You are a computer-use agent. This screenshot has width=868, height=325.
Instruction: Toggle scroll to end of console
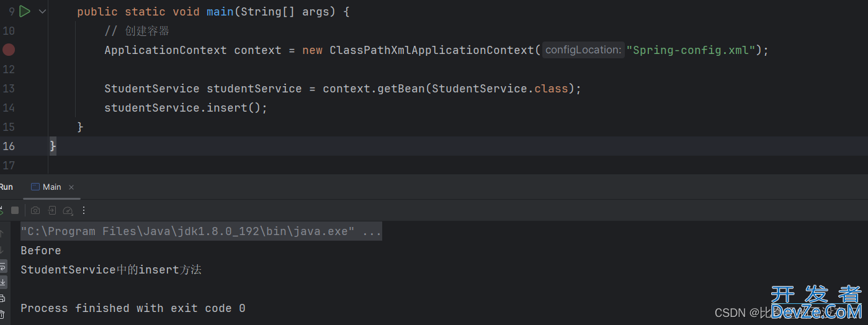pos(2,282)
